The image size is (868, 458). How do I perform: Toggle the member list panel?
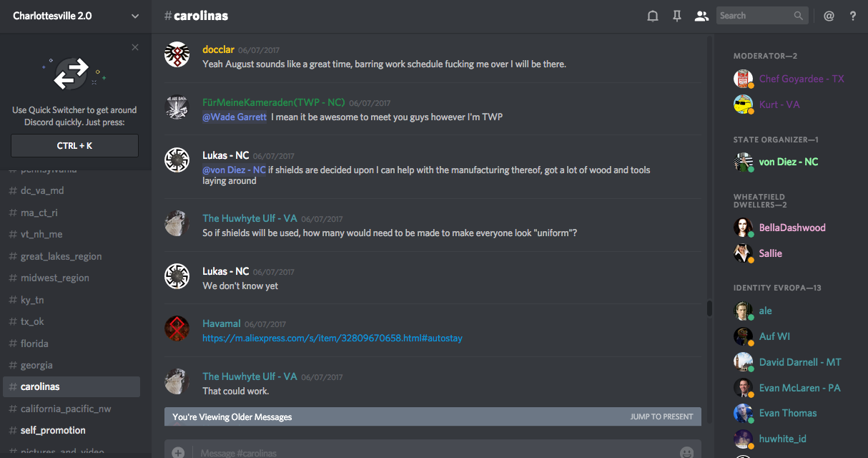[x=701, y=16]
